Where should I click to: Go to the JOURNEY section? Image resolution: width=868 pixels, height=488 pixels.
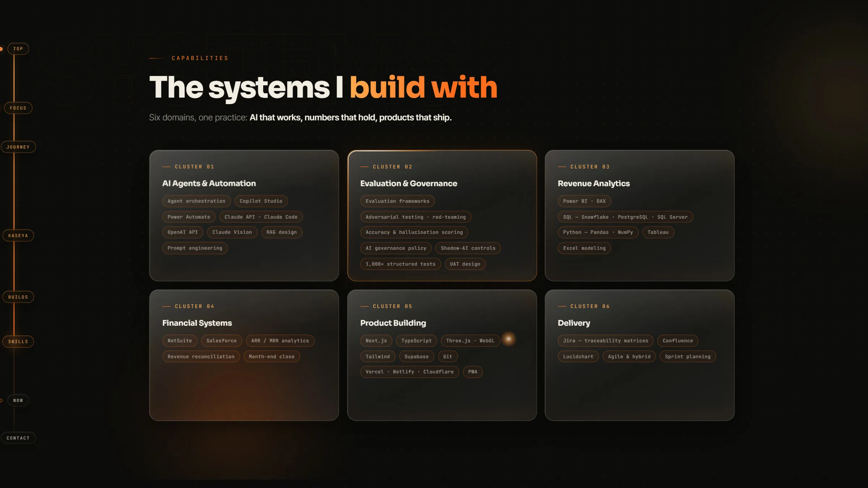(x=18, y=147)
